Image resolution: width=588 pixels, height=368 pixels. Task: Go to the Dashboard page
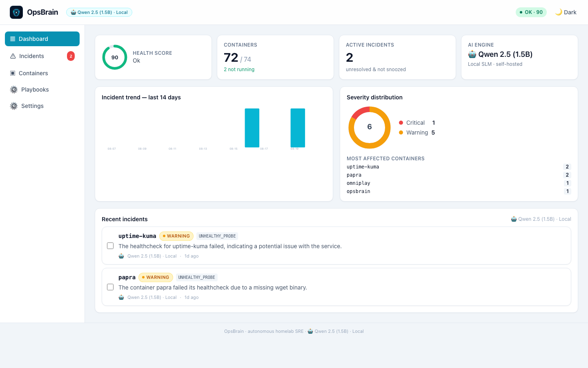pyautogui.click(x=42, y=39)
